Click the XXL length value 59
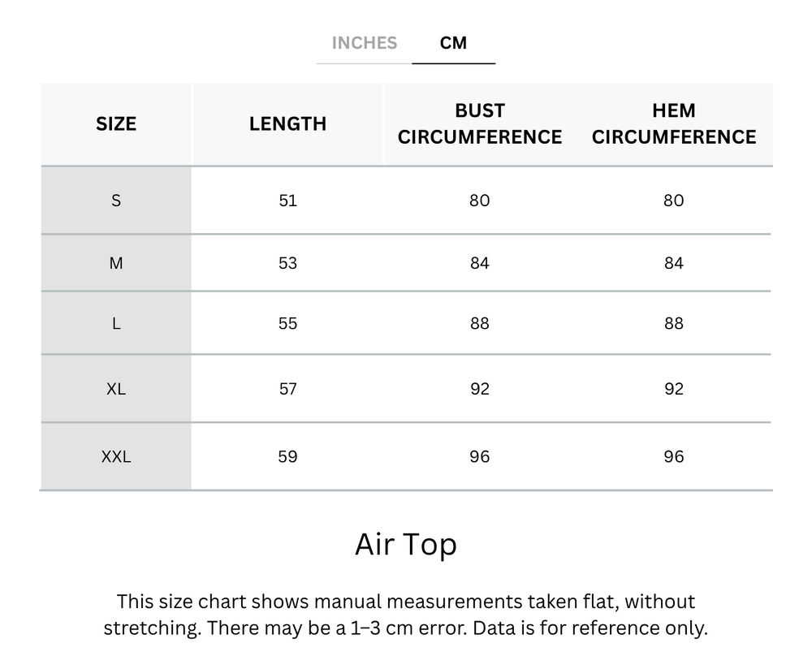Viewport: 812px width, 669px height. 288,456
